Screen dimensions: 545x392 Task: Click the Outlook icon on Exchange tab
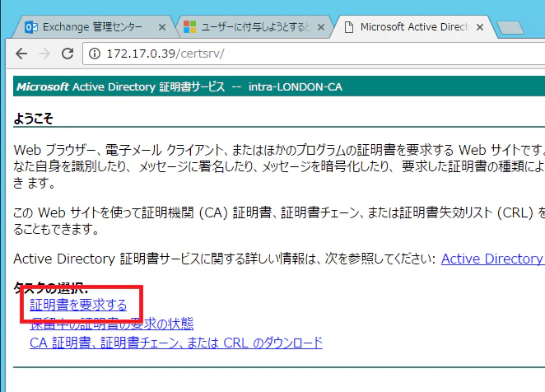click(x=31, y=27)
